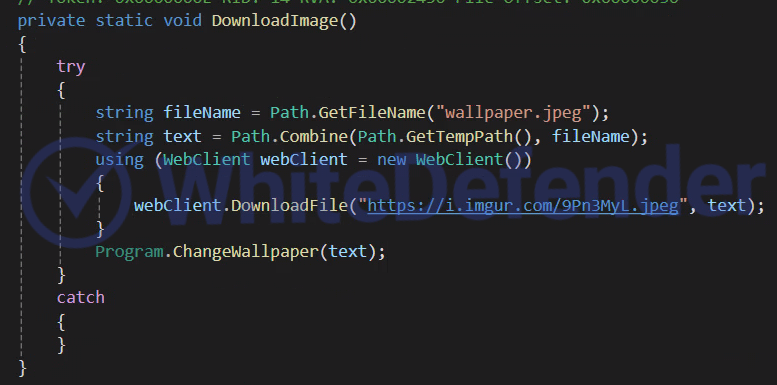Click the private keyword in method signature
Image resolution: width=777 pixels, height=385 pixels.
coord(52,21)
